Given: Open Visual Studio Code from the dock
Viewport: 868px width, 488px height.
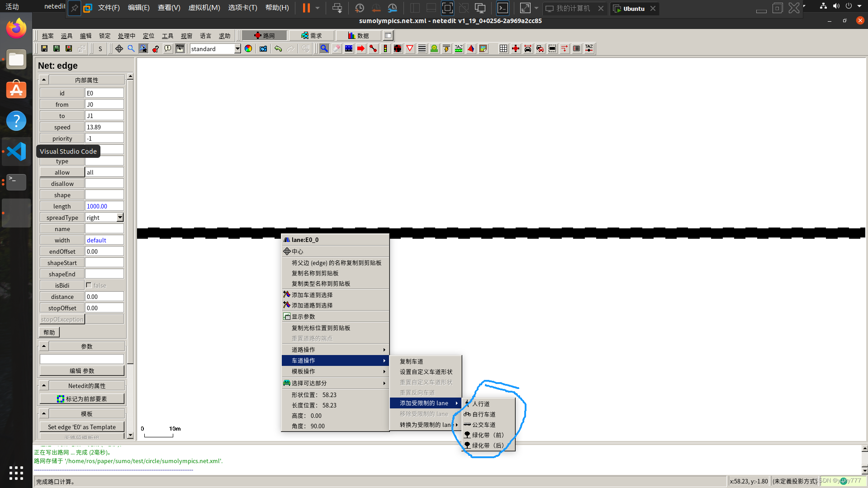Looking at the screenshot, I should pos(16,152).
